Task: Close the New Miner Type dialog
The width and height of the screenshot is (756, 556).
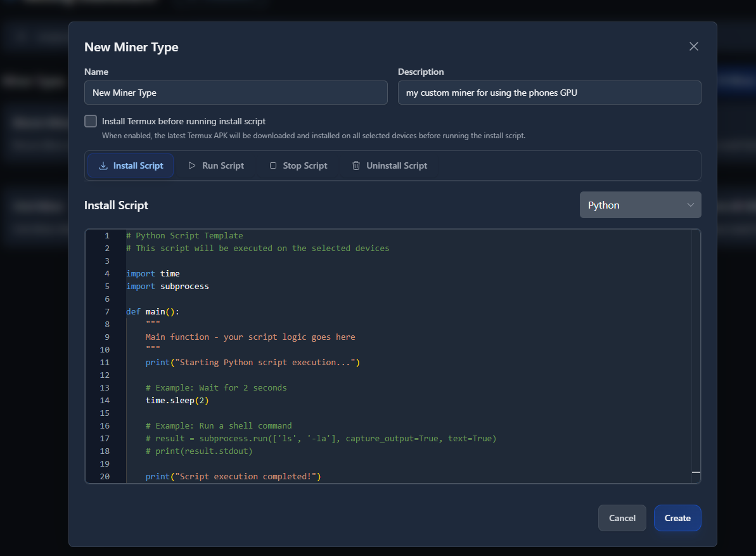Action: pos(694,46)
